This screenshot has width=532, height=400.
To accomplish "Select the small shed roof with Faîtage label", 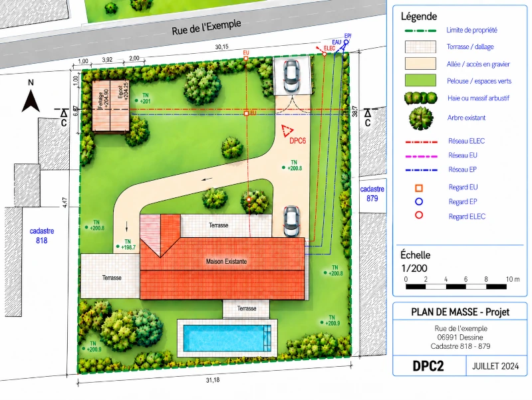I will tap(110, 106).
